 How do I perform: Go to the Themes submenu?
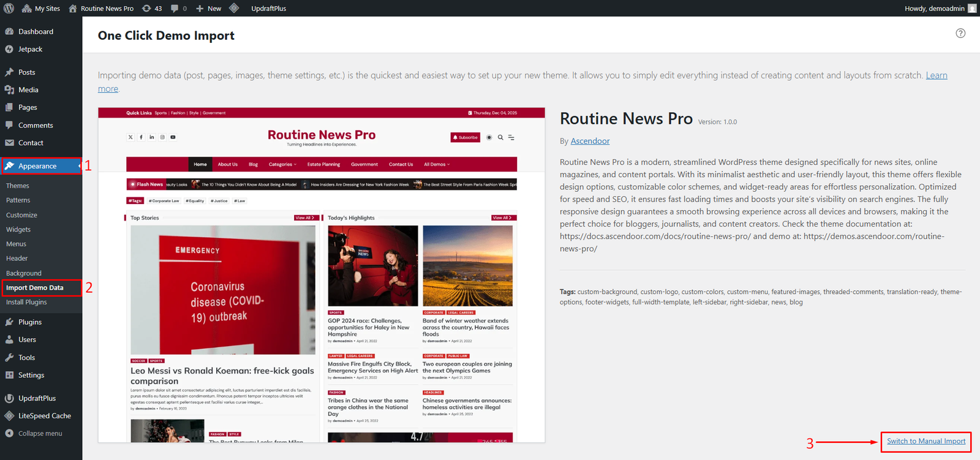tap(18, 186)
